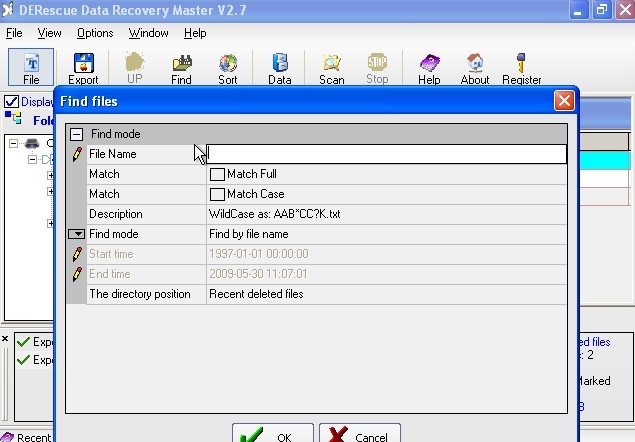Click the File Name input field
Screen dimensions: 635x442
coord(386,154)
